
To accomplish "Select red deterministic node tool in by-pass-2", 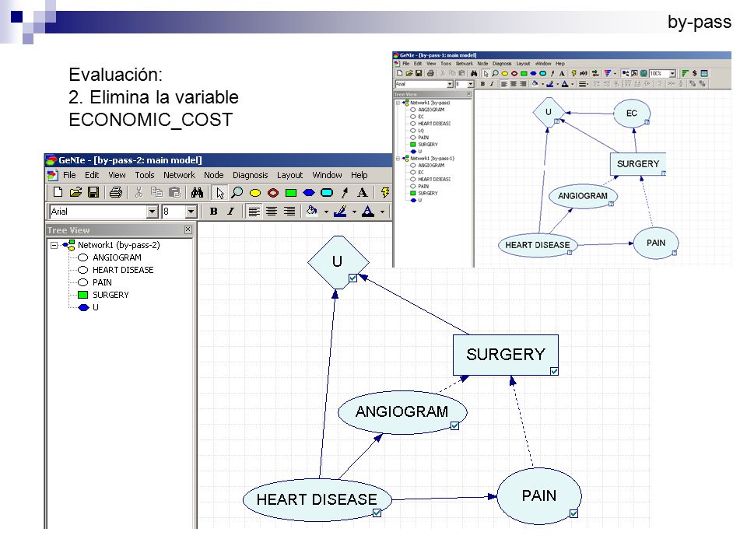I will (273, 193).
